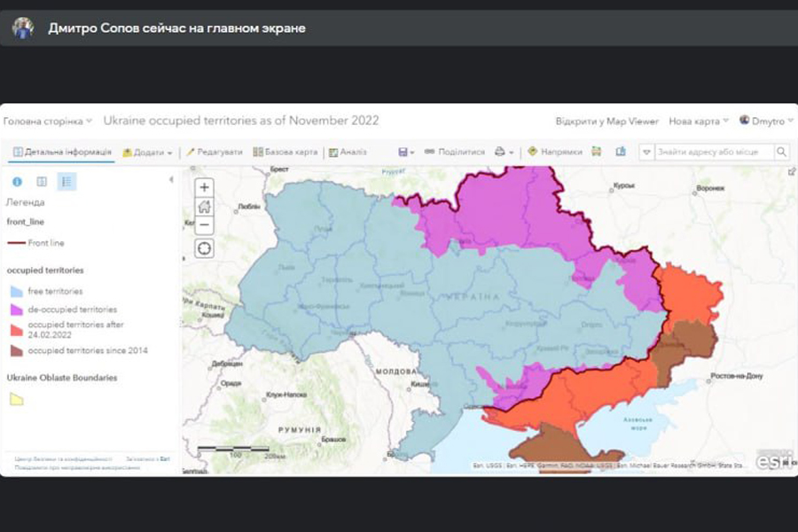This screenshot has height=532, width=798.
Task: Click the zoom out minus button
Action: point(204,225)
